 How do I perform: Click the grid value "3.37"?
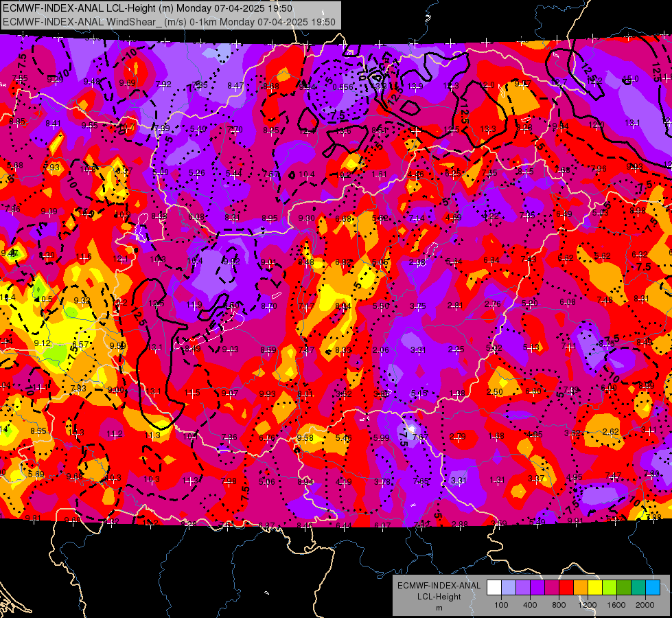(x=536, y=478)
